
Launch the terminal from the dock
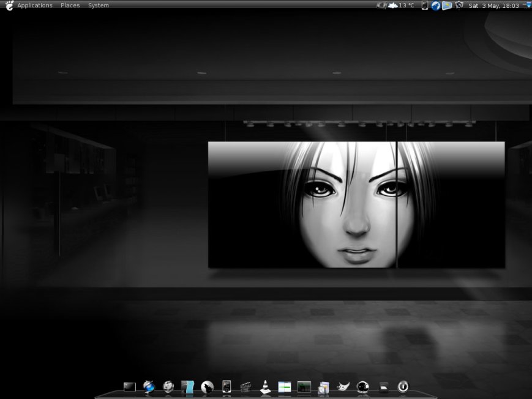130,387
